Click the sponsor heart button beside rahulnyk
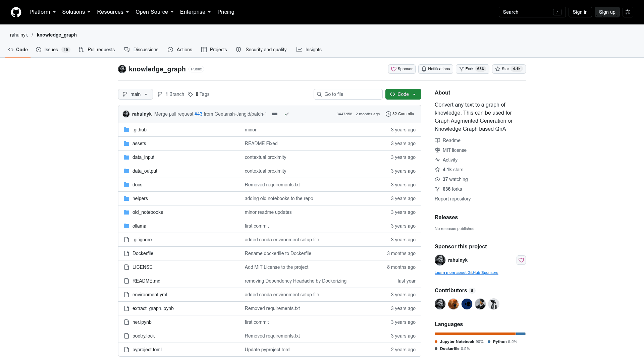Screen dimensions: 644x362 tap(521, 260)
